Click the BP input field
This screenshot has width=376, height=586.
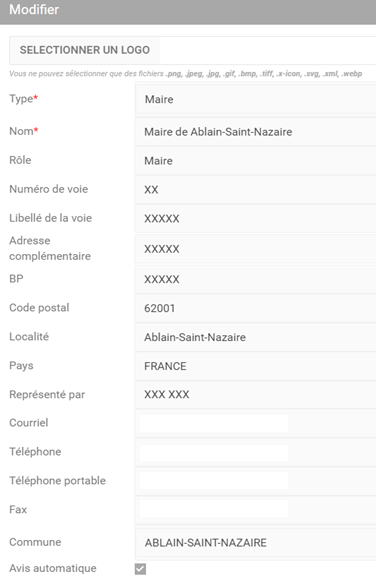(256, 280)
